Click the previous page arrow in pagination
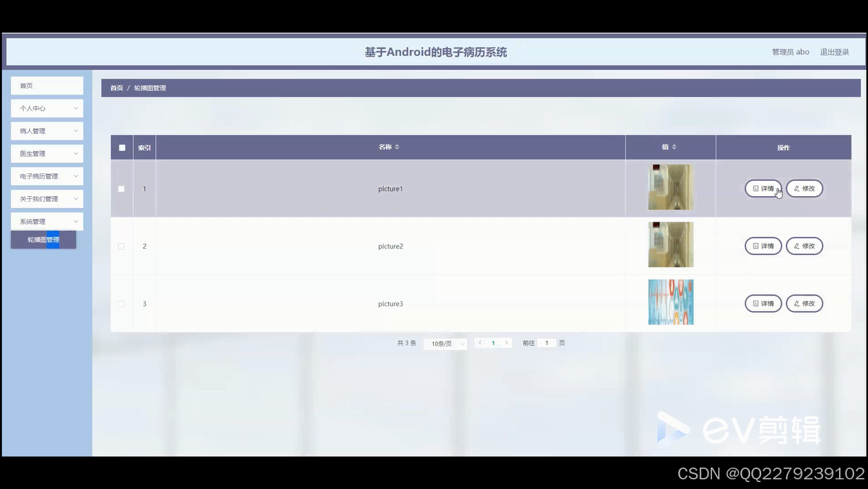This screenshot has width=868, height=489. coord(480,343)
